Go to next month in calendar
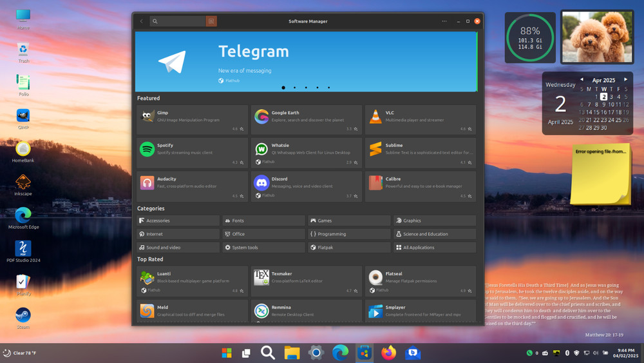The image size is (644, 363). [625, 80]
